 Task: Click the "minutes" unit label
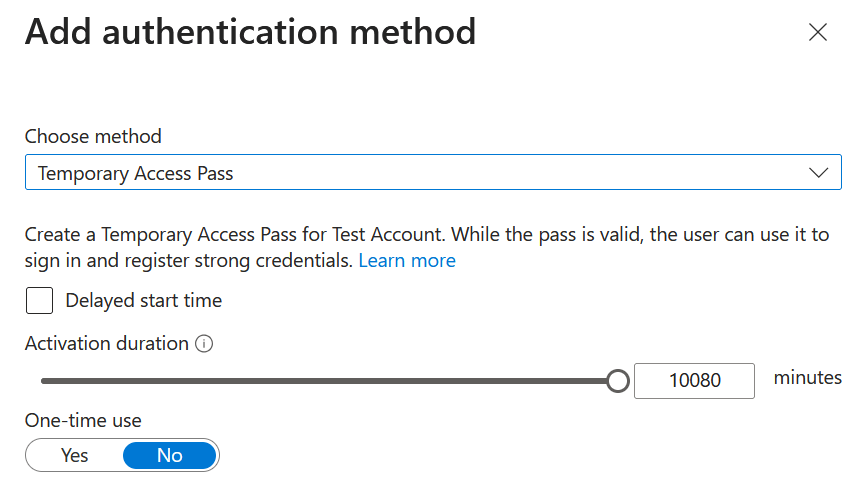pyautogui.click(x=807, y=378)
